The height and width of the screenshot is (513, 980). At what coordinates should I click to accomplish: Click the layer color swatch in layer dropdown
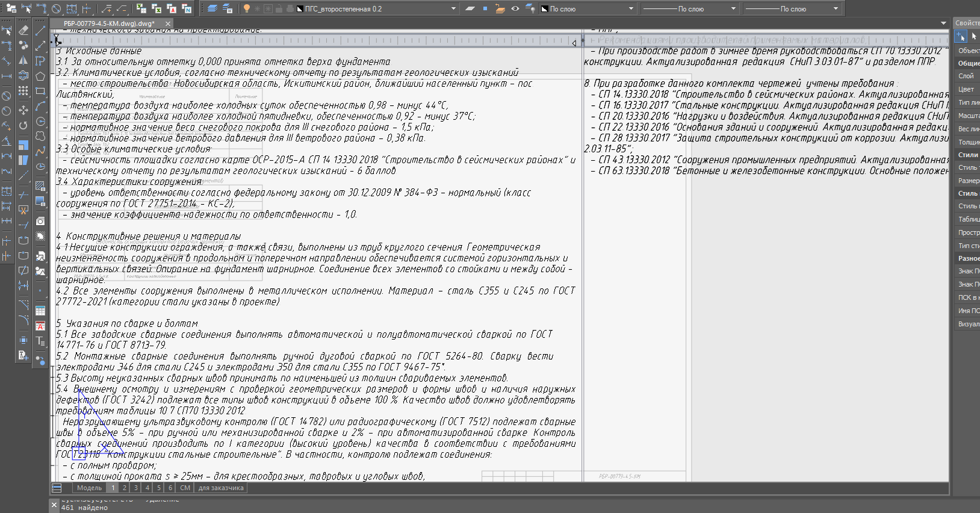(x=300, y=9)
